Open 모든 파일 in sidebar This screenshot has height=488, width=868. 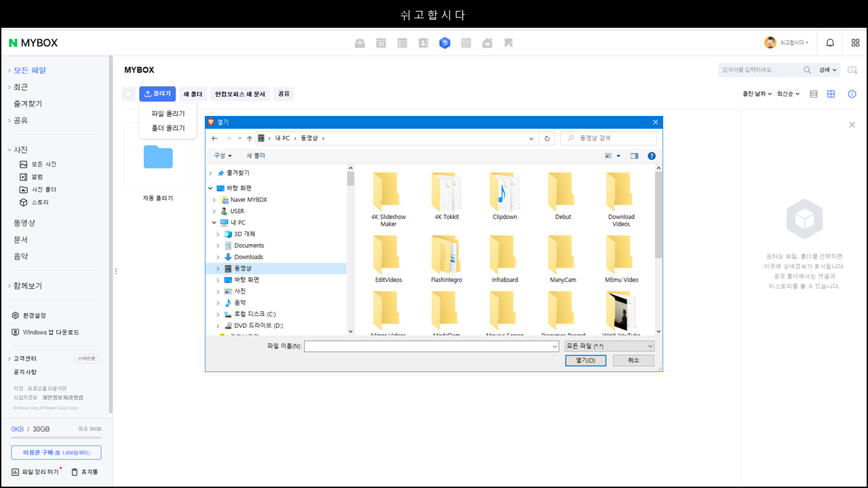(30, 70)
